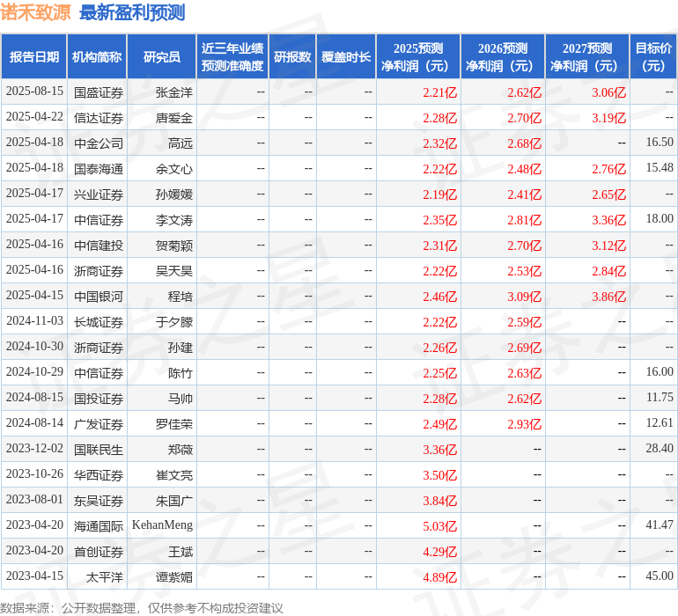Click analyst 谭紫媚
Screen dimensions: 678x616
tap(174, 576)
